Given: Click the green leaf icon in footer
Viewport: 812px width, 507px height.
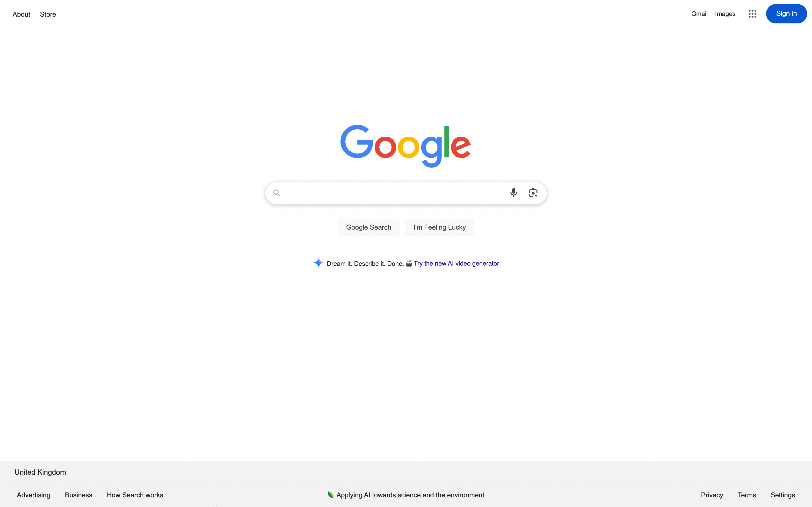Looking at the screenshot, I should pos(331,495).
